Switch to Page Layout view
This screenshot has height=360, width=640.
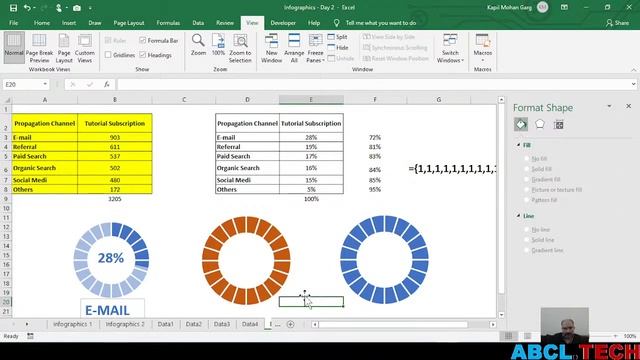[64, 48]
